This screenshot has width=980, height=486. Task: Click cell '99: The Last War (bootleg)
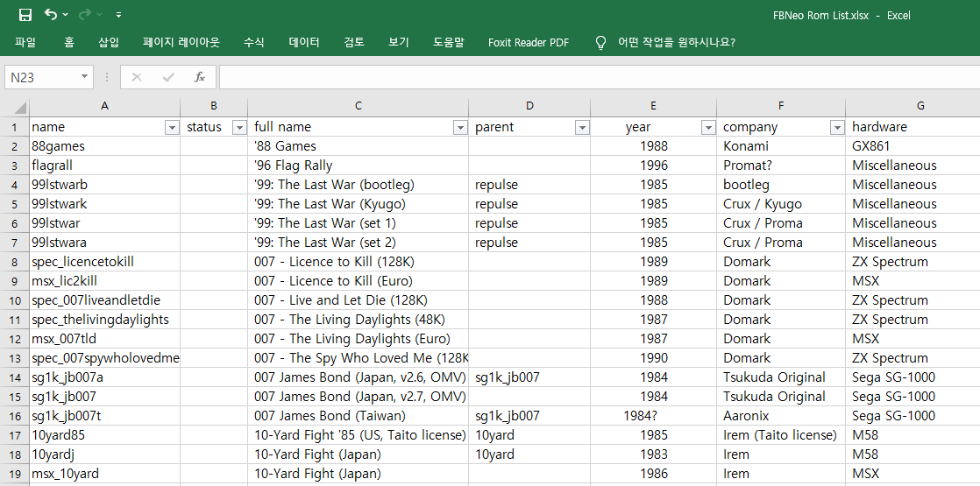coord(359,185)
